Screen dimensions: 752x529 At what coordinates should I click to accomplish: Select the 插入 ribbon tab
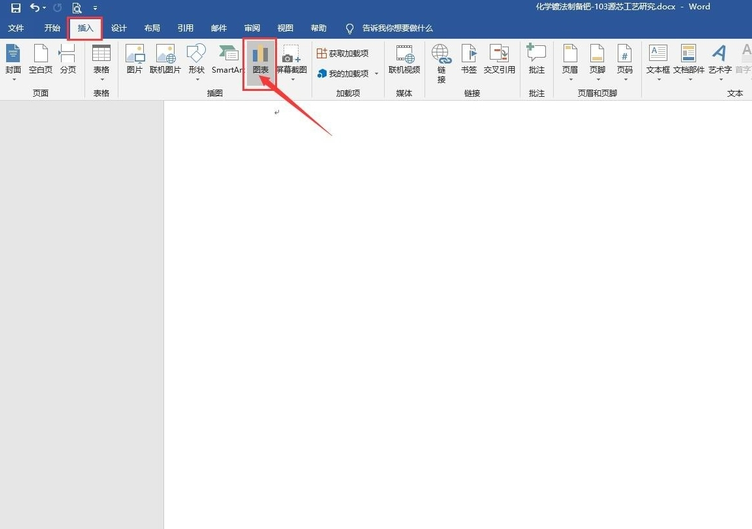[x=85, y=28]
